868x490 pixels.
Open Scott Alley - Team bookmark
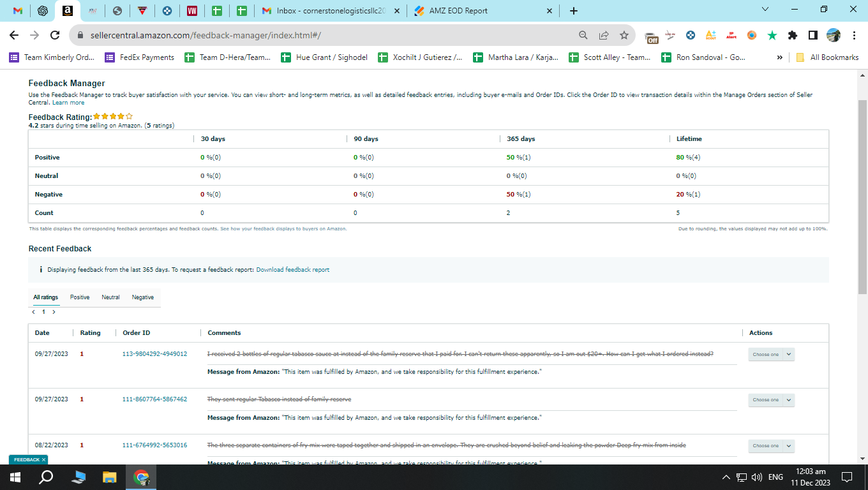point(610,57)
